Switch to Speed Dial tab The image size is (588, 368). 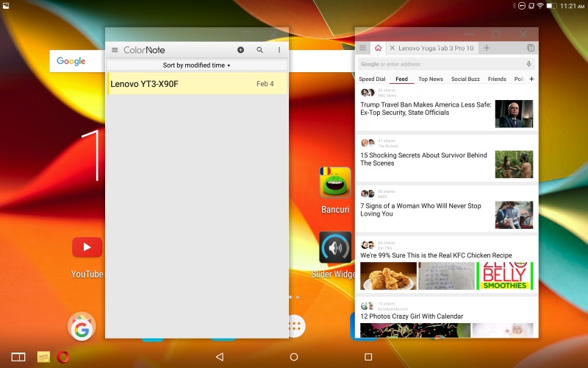372,79
